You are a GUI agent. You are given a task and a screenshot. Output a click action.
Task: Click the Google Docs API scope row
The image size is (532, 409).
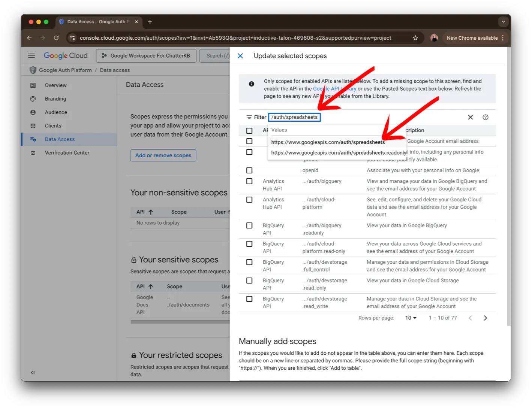pyautogui.click(x=180, y=305)
